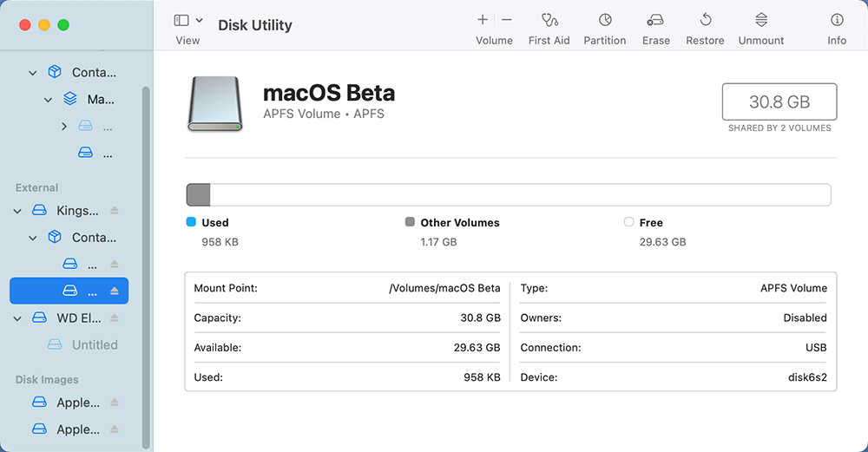Screen dimensions: 868x452
Task: Eject the first Apple disk image
Action: 115,403
